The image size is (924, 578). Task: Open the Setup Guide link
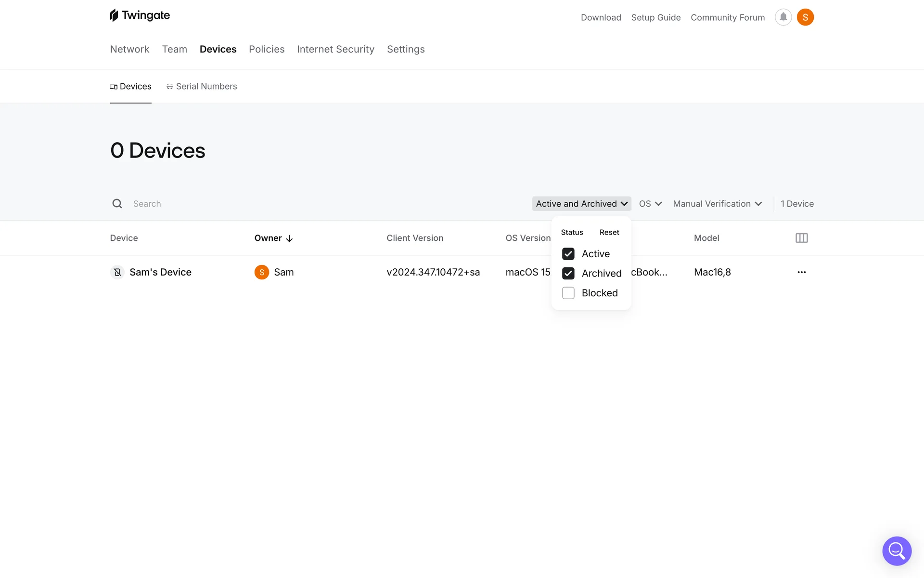[x=655, y=17]
